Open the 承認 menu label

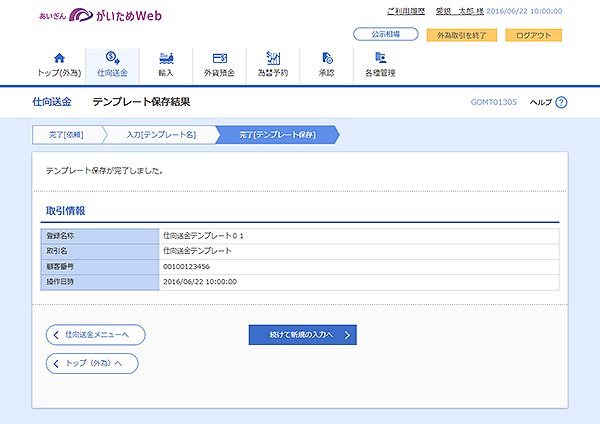click(x=326, y=73)
